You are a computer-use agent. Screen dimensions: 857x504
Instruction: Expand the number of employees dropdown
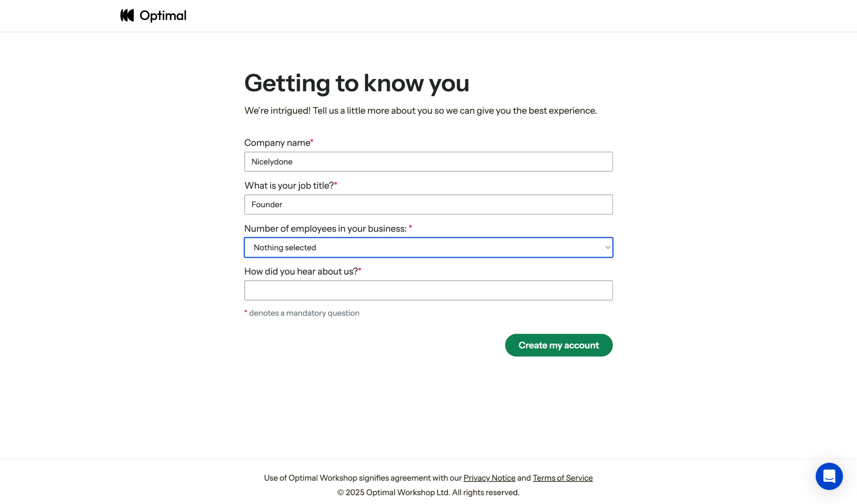click(x=428, y=248)
